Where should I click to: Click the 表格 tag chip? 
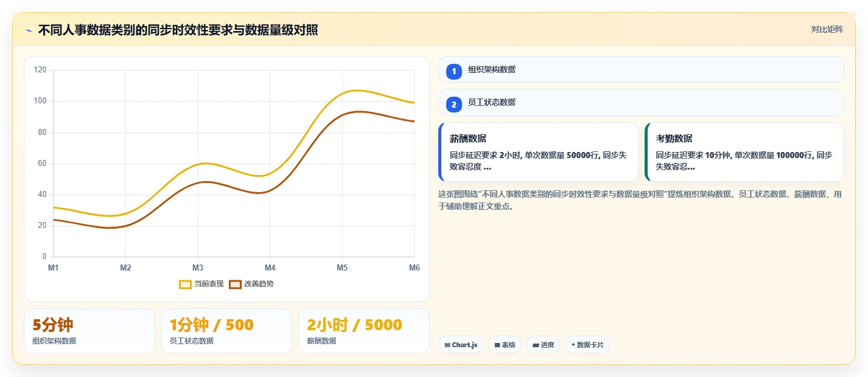tap(505, 345)
